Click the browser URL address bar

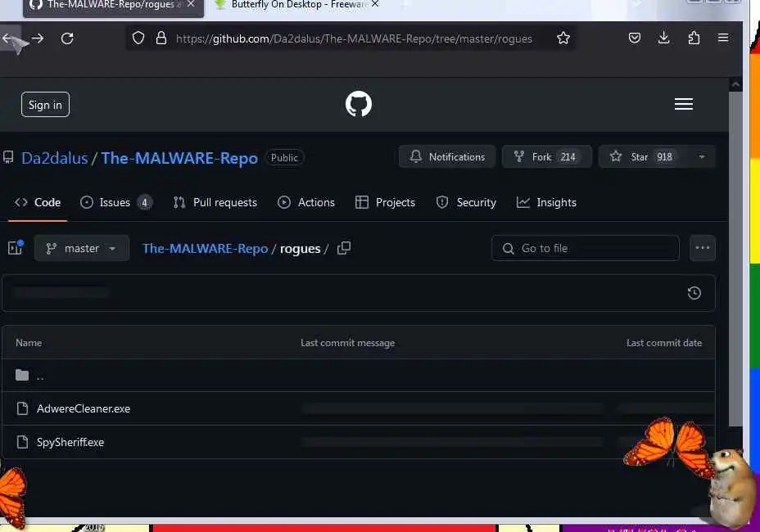[x=354, y=38]
